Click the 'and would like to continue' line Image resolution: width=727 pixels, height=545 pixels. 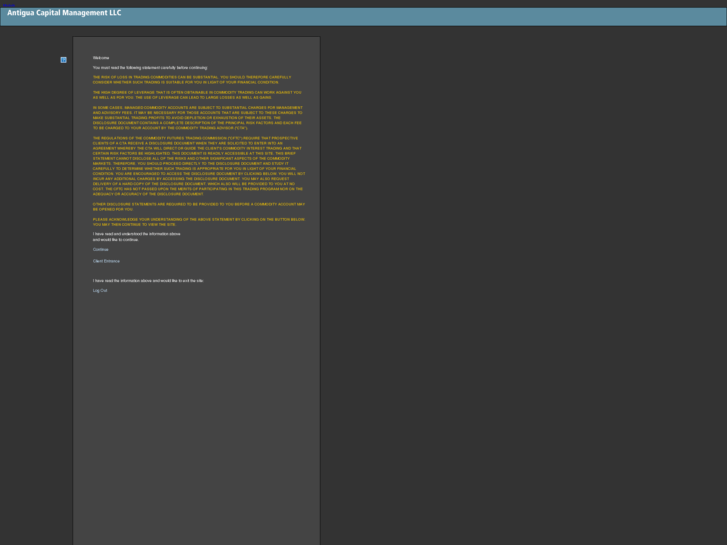pos(116,240)
